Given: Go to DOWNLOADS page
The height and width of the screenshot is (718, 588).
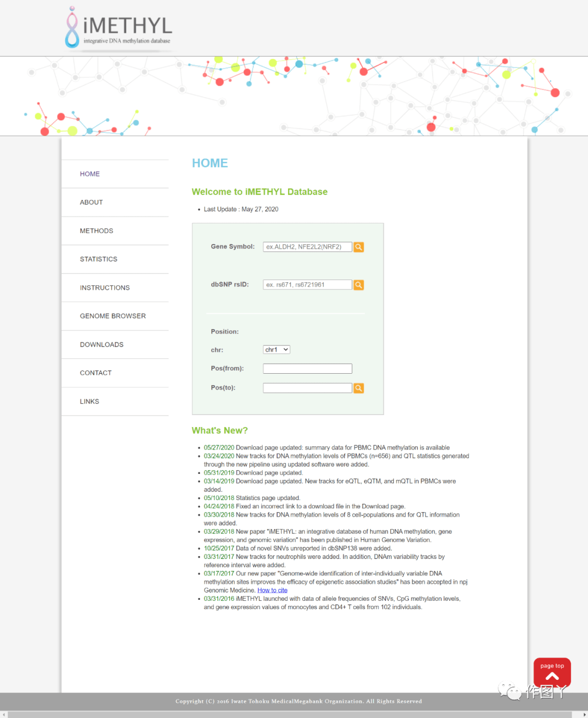Looking at the screenshot, I should pos(102,344).
